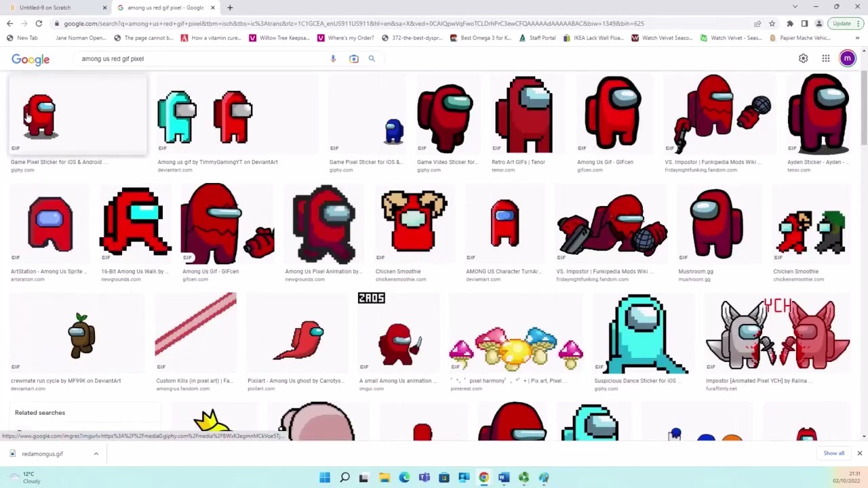Open downloaded redamongus.gif file
The image size is (868, 488).
[42, 453]
